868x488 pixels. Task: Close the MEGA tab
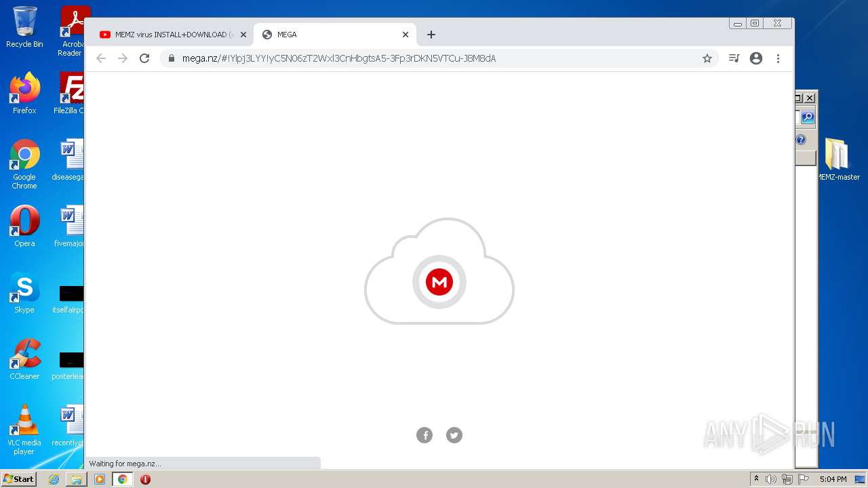406,35
